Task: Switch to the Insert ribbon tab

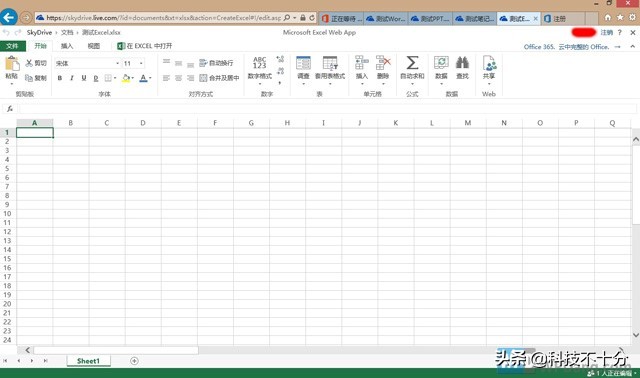Action: coord(67,46)
